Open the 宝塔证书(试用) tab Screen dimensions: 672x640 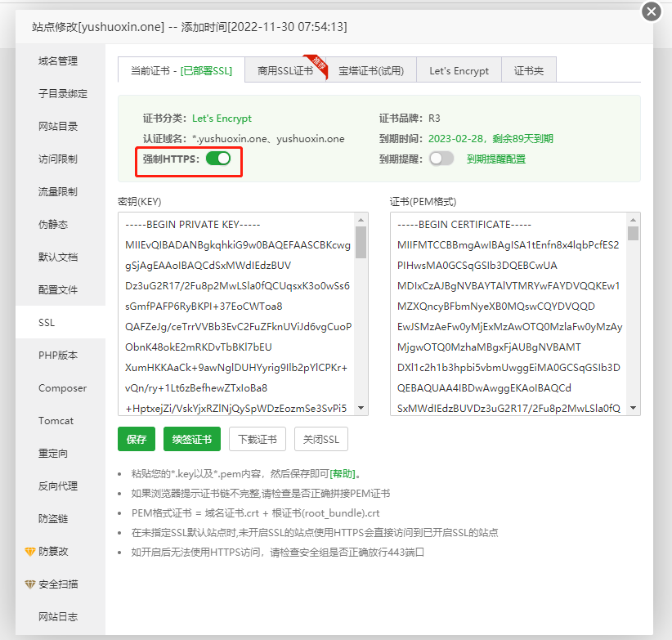tap(371, 71)
